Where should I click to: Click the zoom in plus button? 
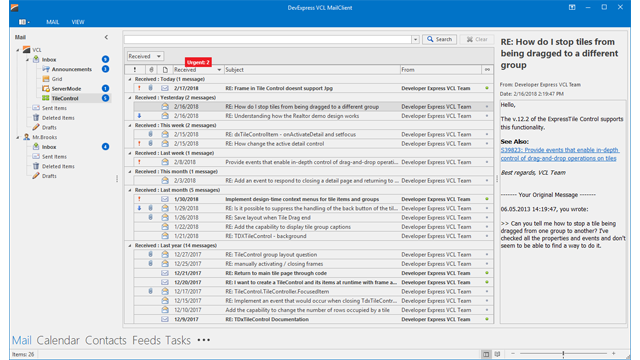pyautogui.click(x=613, y=353)
